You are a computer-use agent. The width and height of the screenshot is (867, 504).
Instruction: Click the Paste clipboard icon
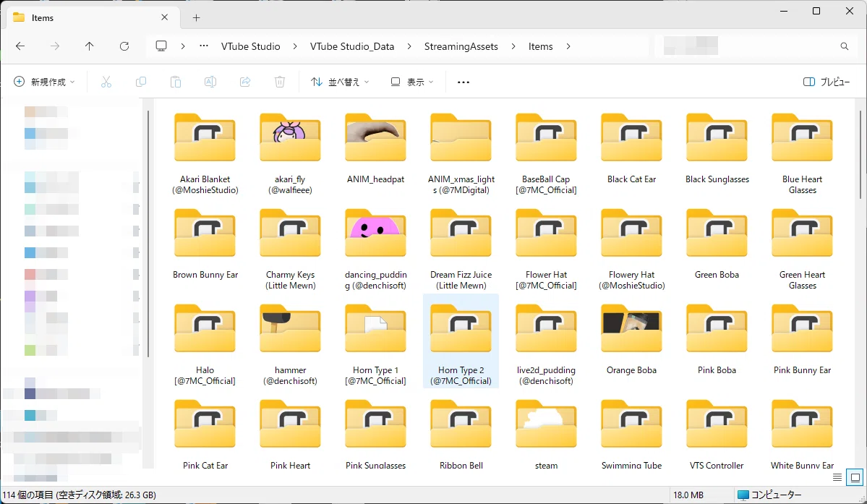tap(175, 82)
